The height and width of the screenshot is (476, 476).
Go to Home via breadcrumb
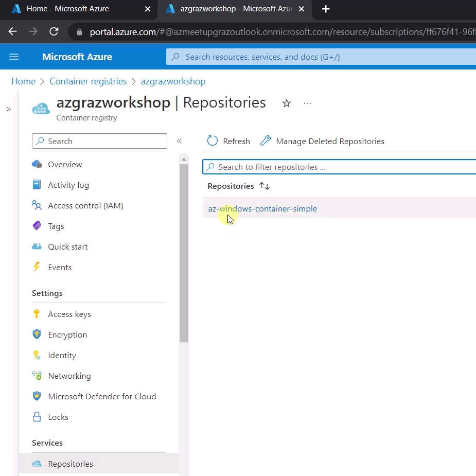tap(23, 81)
